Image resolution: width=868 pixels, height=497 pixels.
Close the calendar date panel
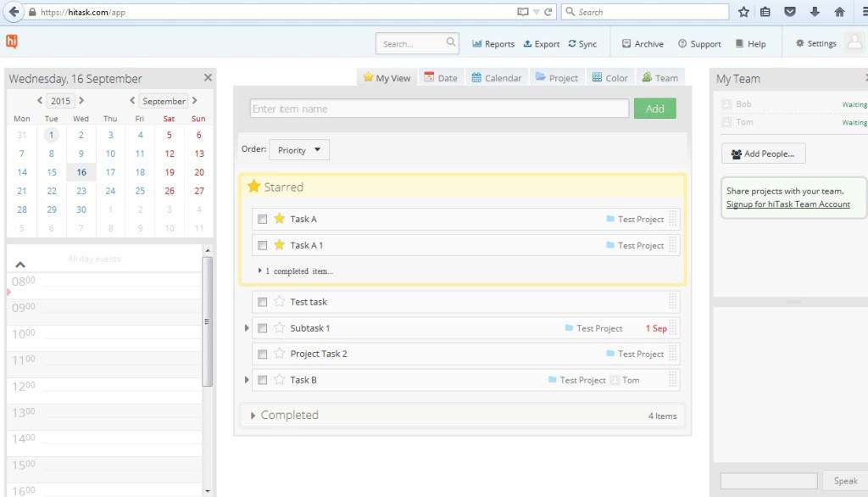pyautogui.click(x=208, y=77)
